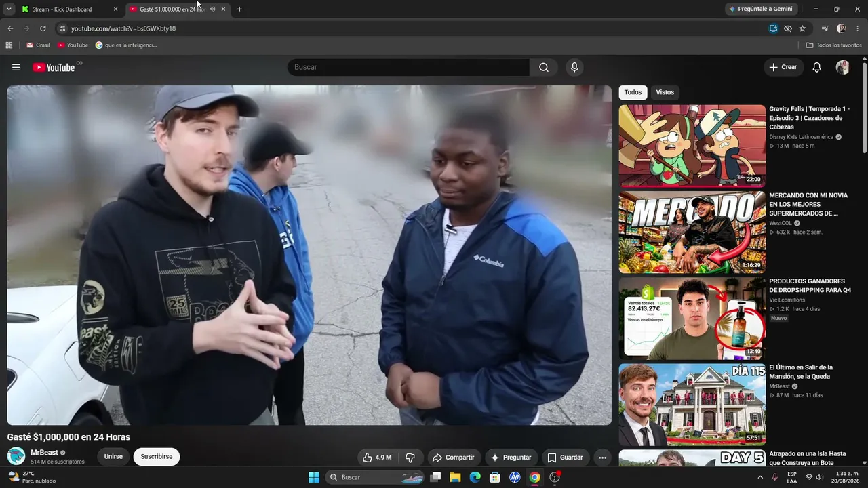The width and height of the screenshot is (868, 488).
Task: Show hidden system tray icons
Action: 760,477
